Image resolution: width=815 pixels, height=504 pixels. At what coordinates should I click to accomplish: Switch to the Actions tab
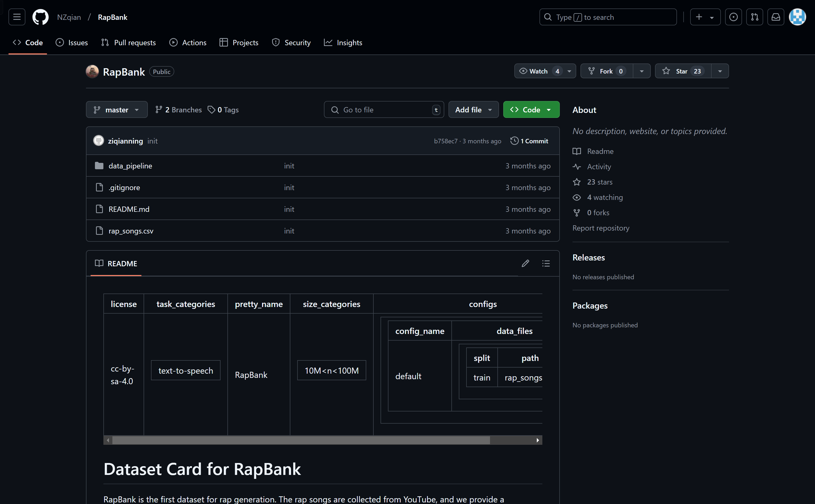(188, 43)
